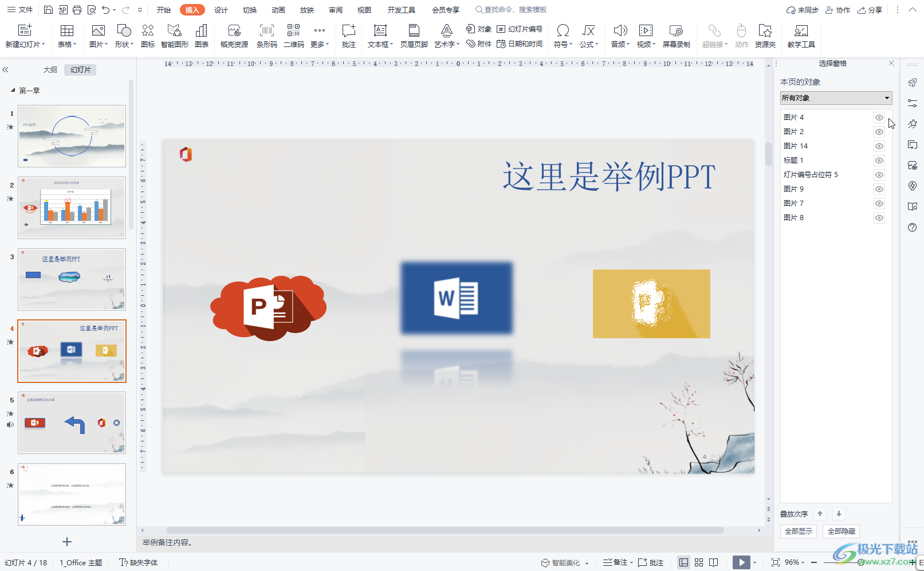This screenshot has height=571, width=924.
Task: Click the 全部隐藏 button
Action: tap(841, 531)
